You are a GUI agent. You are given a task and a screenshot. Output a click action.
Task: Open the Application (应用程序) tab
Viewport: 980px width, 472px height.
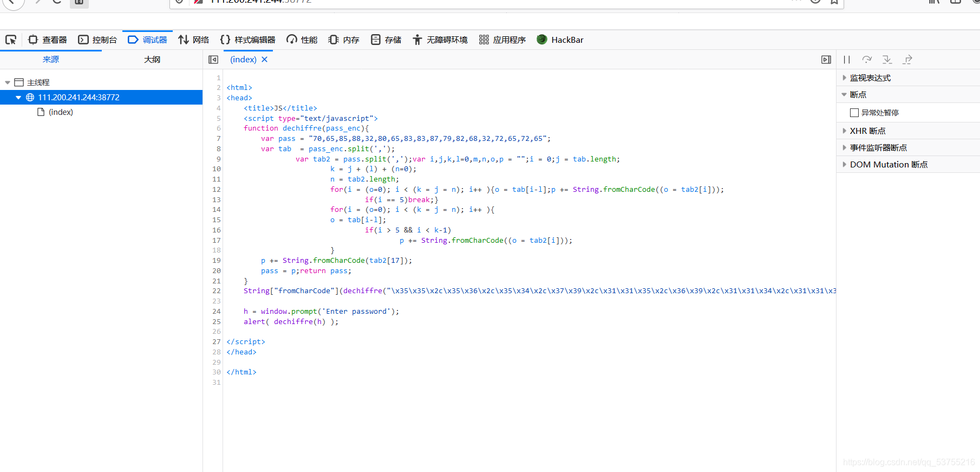[x=502, y=40]
